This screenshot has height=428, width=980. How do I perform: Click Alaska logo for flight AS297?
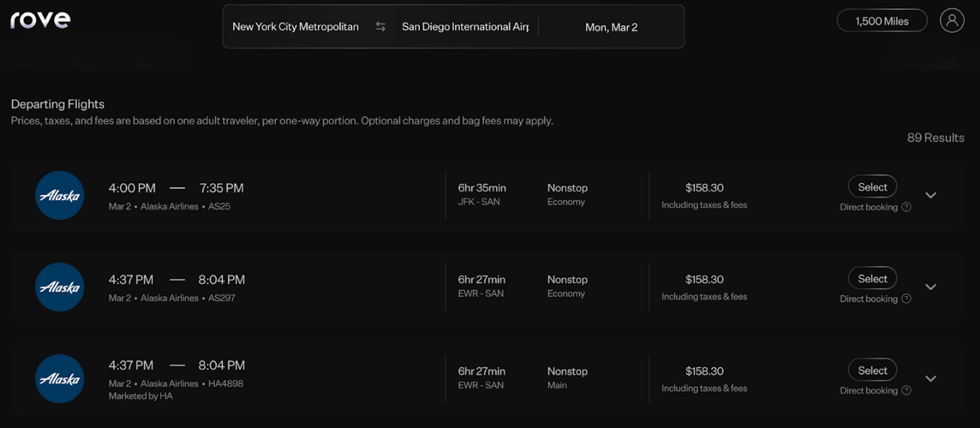pos(60,287)
